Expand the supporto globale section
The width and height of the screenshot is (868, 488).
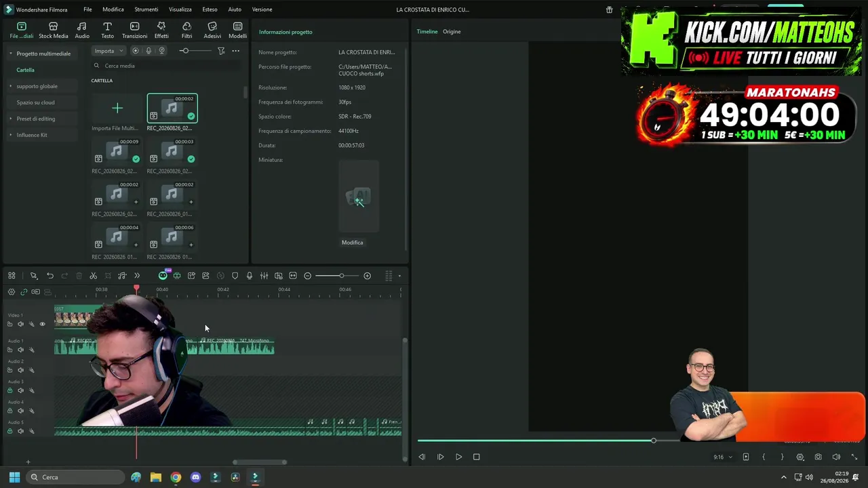[10, 86]
